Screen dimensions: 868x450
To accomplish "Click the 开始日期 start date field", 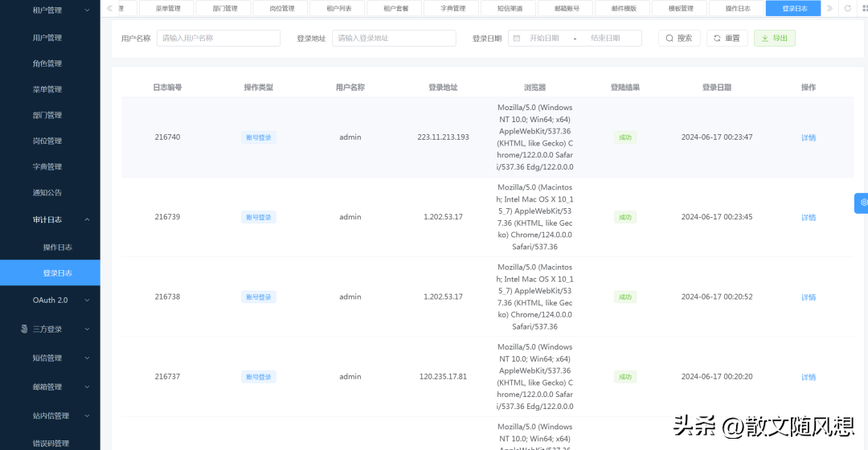I will point(544,39).
